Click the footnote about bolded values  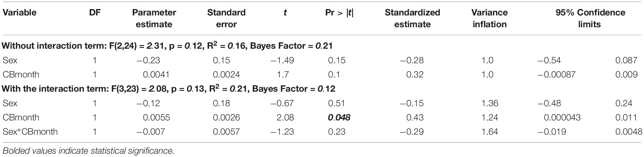click(x=88, y=150)
